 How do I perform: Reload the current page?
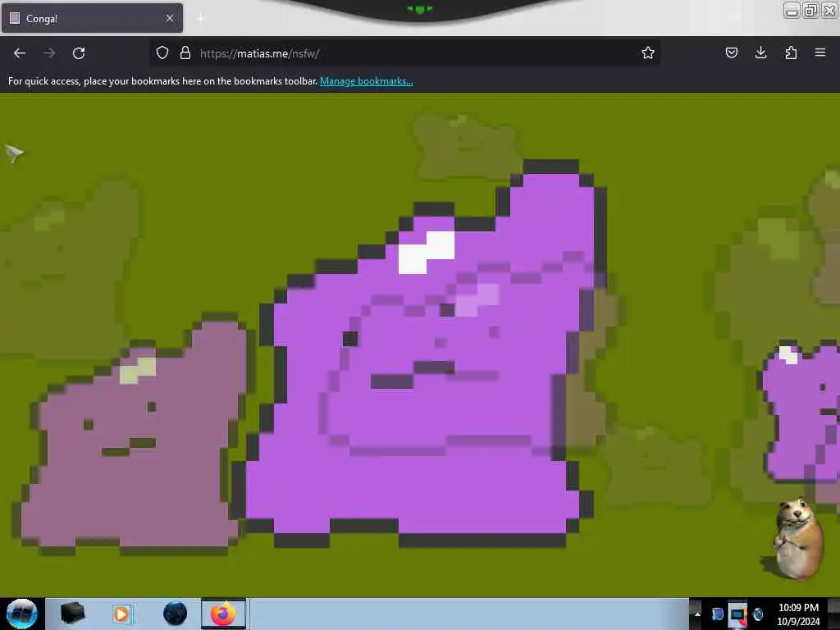click(79, 53)
